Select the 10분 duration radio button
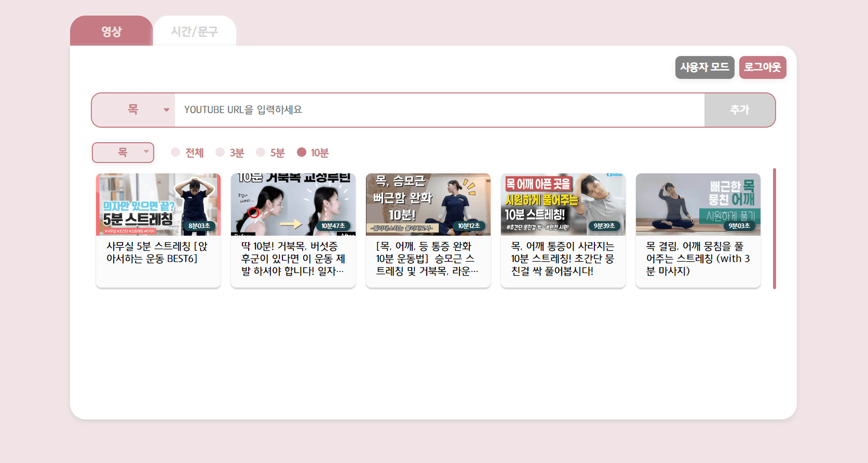 pyautogui.click(x=302, y=153)
